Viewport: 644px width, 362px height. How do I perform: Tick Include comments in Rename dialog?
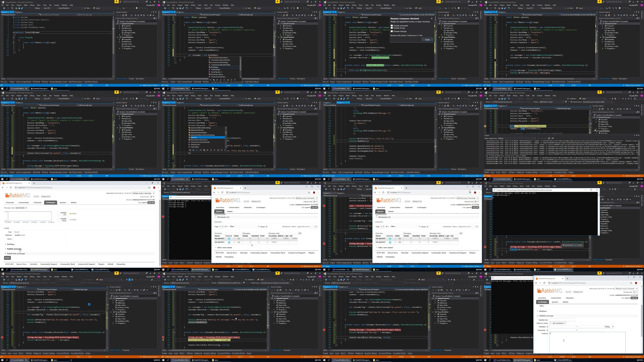[392, 26]
